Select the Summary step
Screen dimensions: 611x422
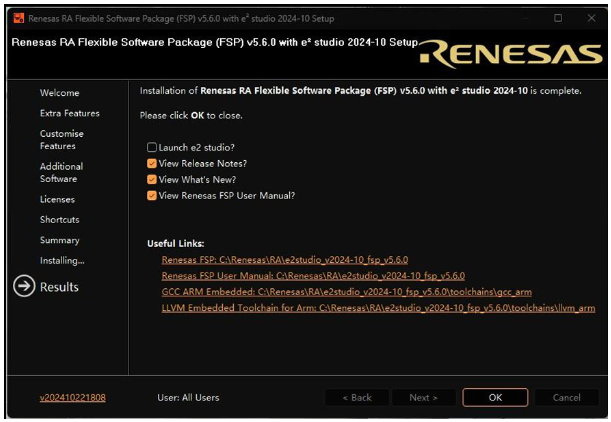[60, 240]
